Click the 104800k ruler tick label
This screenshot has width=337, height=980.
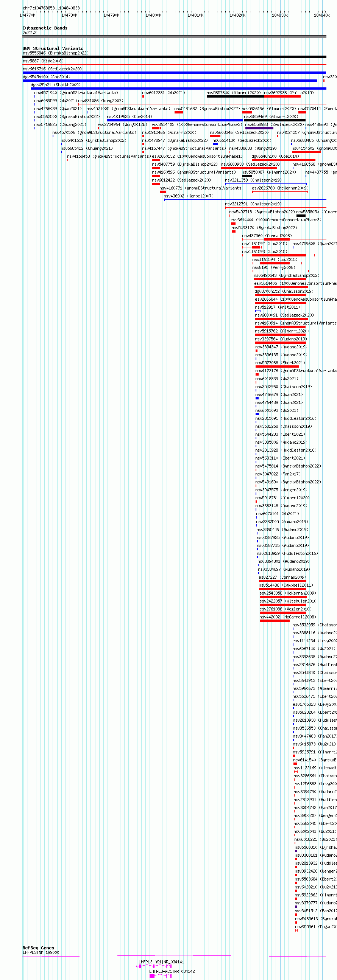pyautogui.click(x=153, y=15)
